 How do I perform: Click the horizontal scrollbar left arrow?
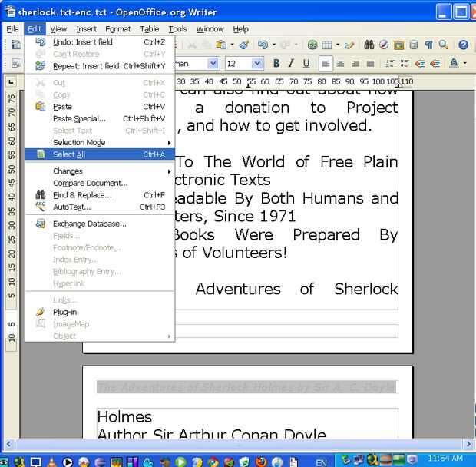8,444
